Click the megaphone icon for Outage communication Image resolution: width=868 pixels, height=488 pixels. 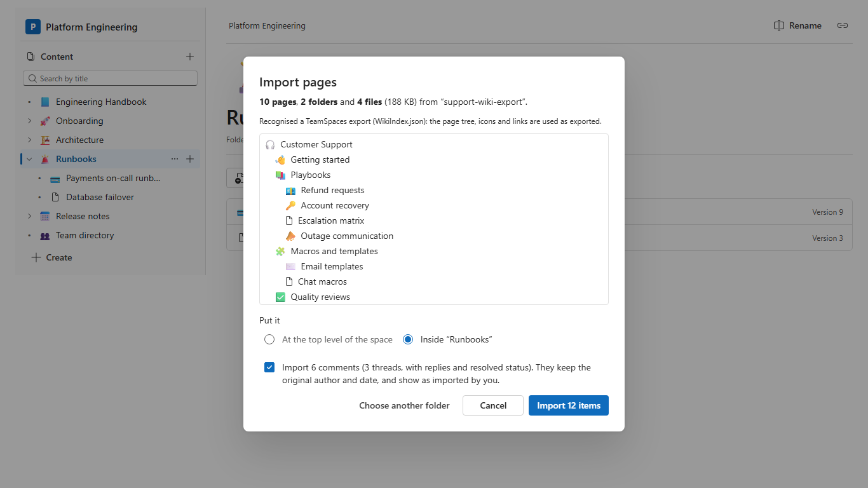click(x=290, y=236)
